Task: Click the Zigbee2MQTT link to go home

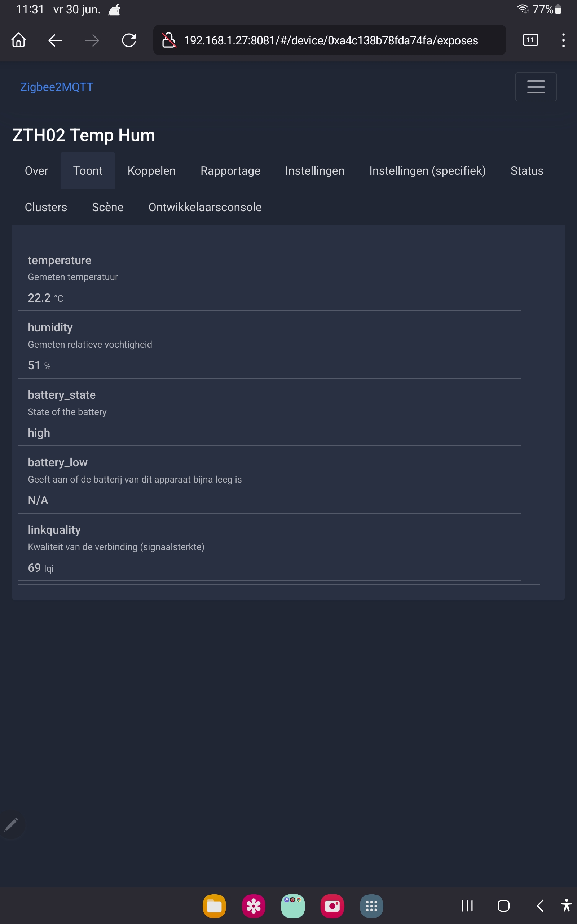Action: click(x=57, y=87)
